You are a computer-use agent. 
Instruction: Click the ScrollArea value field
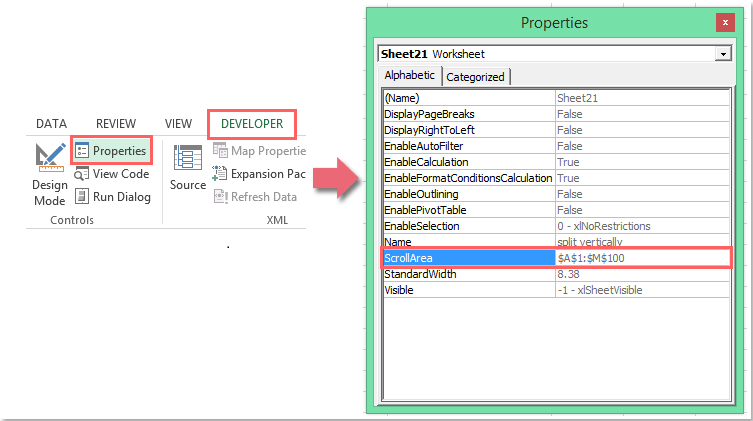tap(642, 258)
